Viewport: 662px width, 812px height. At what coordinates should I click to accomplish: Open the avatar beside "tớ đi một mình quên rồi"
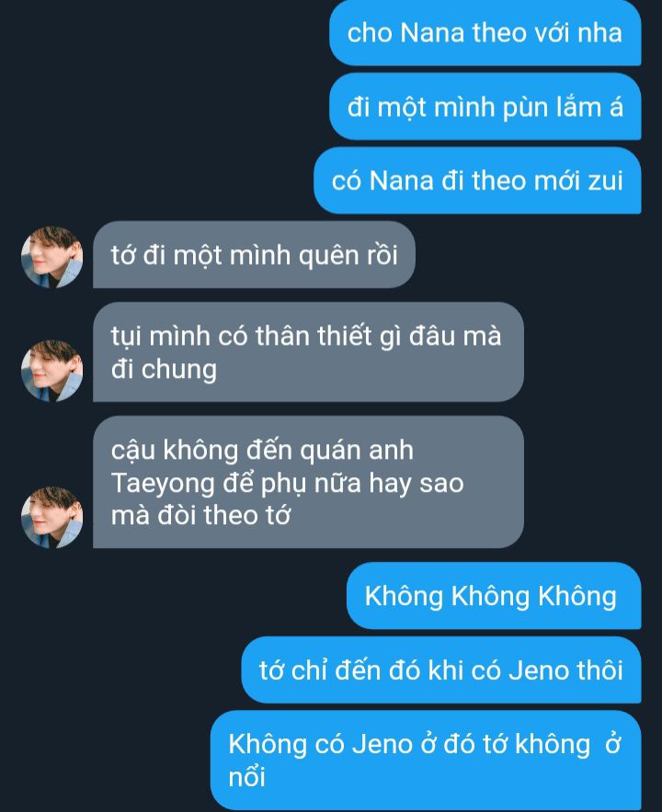[51, 257]
